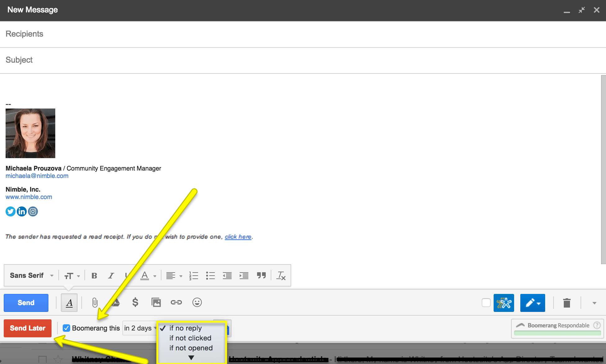Image resolution: width=606 pixels, height=364 pixels.
Task: Expand the in 2 days dropdown
Action: (x=140, y=328)
